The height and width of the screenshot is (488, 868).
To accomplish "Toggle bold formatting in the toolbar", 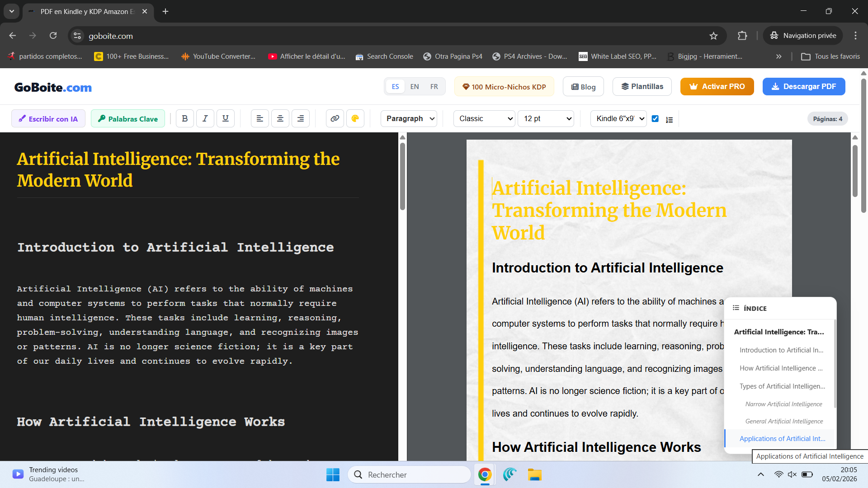I will [x=184, y=118].
